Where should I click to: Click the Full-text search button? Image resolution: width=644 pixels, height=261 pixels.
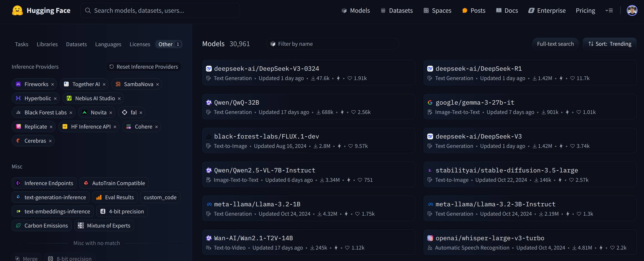point(555,44)
